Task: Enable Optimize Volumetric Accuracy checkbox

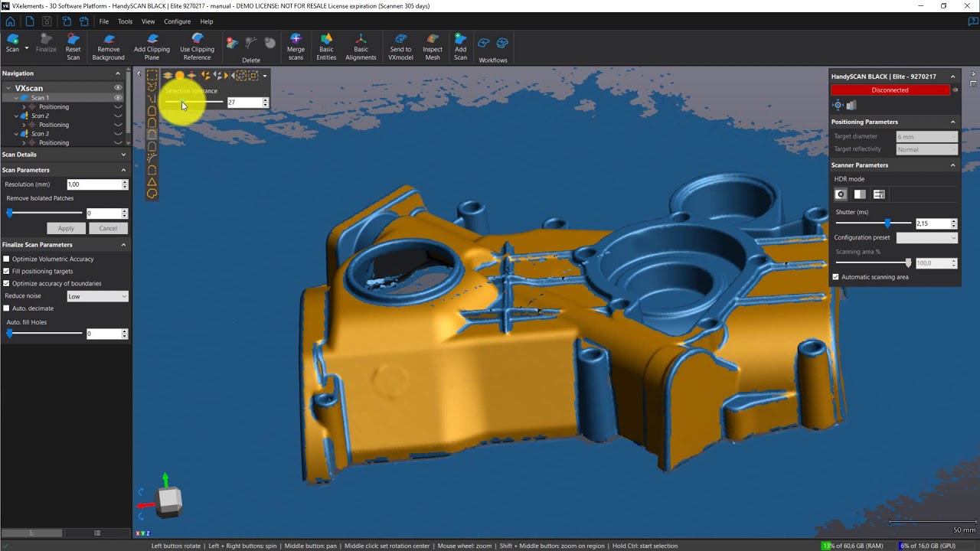Action: coord(7,259)
